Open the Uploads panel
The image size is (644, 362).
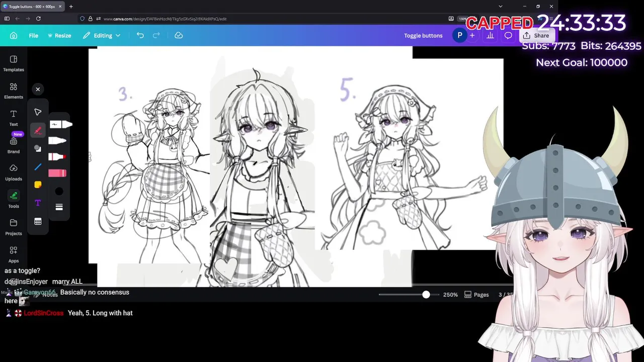pyautogui.click(x=14, y=172)
